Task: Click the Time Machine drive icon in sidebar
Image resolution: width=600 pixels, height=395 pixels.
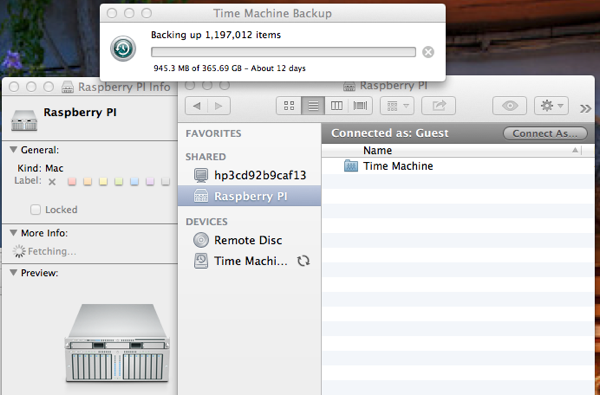Action: pos(201,261)
